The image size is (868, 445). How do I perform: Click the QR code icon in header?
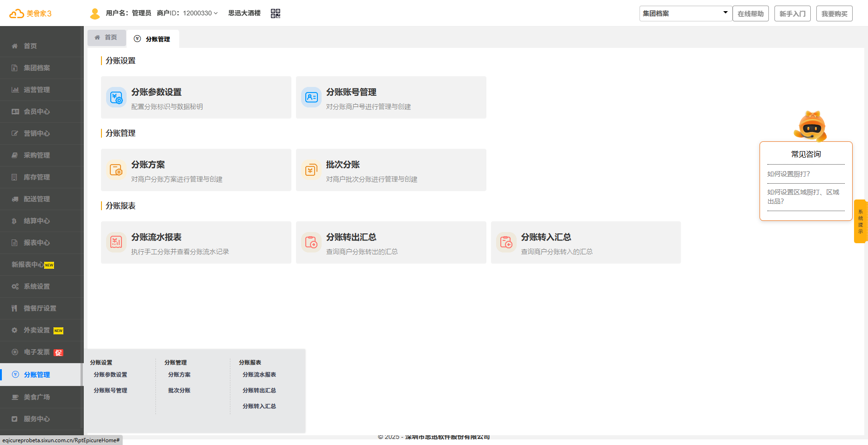pos(276,13)
